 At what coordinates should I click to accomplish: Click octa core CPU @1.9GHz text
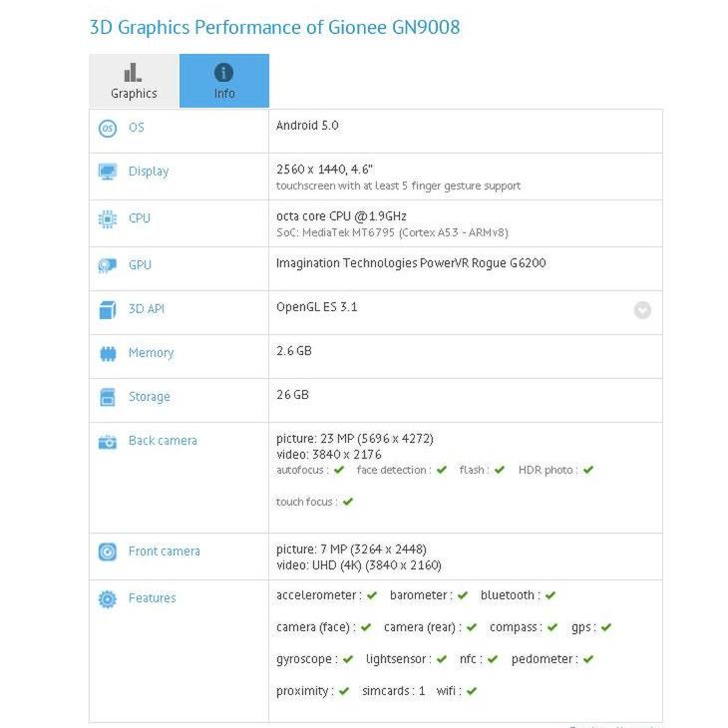coord(341,216)
